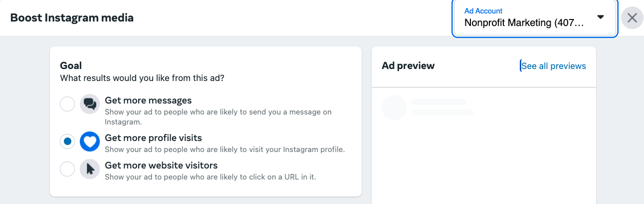Choose the Get more website visitors radio button
This screenshot has height=204, width=644.
click(67, 169)
